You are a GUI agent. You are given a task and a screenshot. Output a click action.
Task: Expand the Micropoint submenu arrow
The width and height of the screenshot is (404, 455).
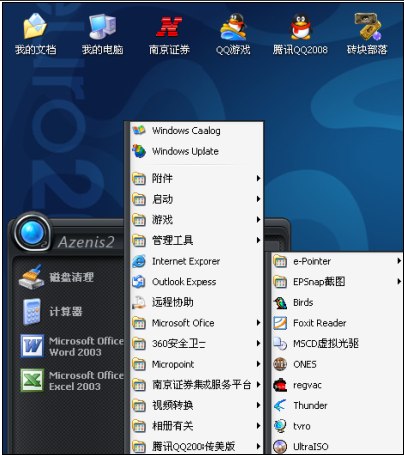(258, 364)
